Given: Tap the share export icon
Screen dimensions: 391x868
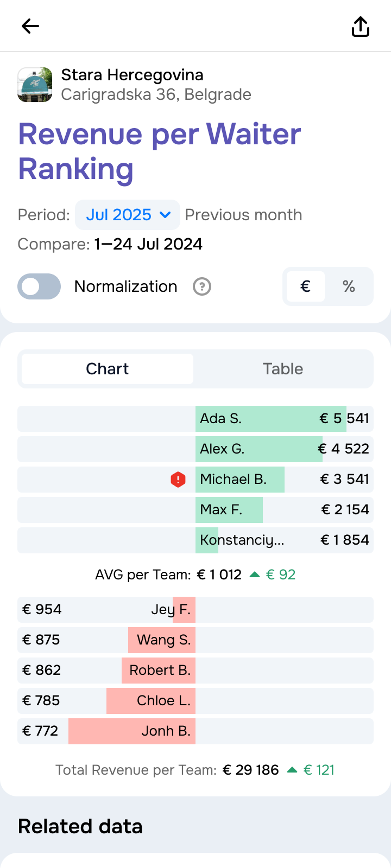Looking at the screenshot, I should tap(361, 26).
